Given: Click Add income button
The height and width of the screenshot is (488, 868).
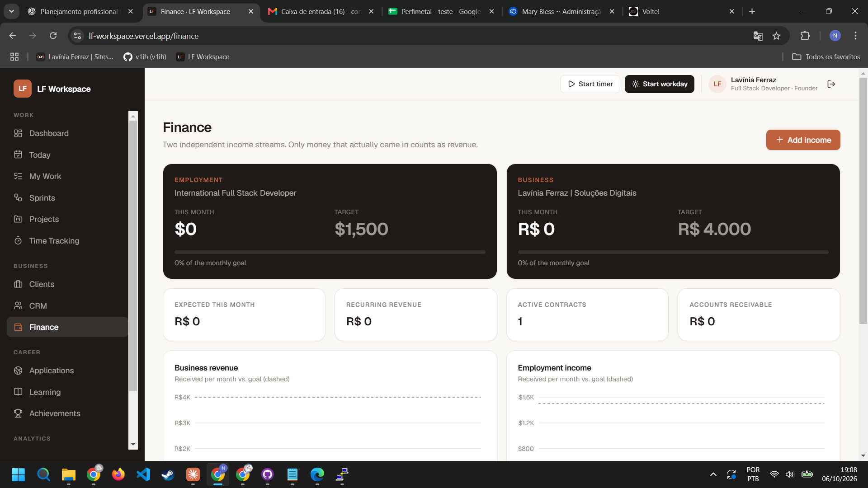Looking at the screenshot, I should pos(803,140).
